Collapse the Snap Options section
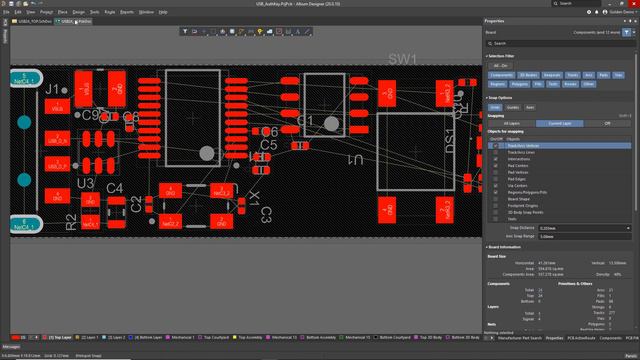 (x=487, y=98)
